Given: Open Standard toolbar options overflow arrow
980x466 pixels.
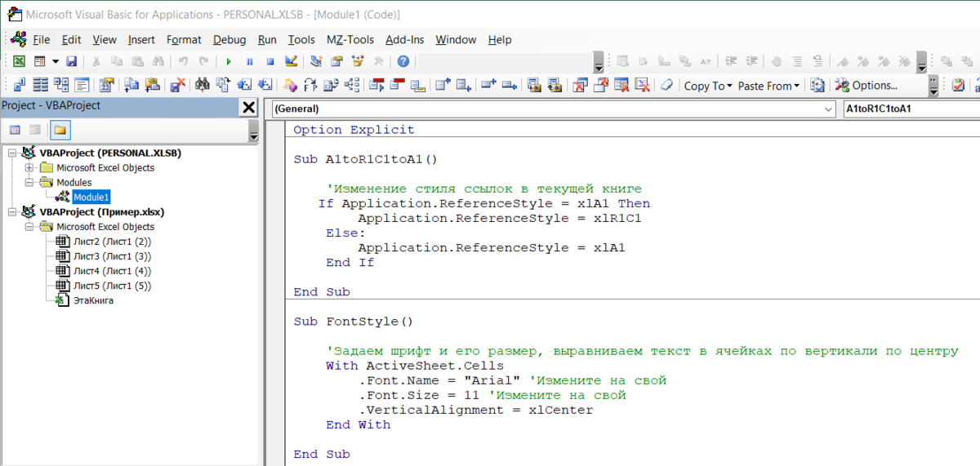Looking at the screenshot, I should pos(599,64).
